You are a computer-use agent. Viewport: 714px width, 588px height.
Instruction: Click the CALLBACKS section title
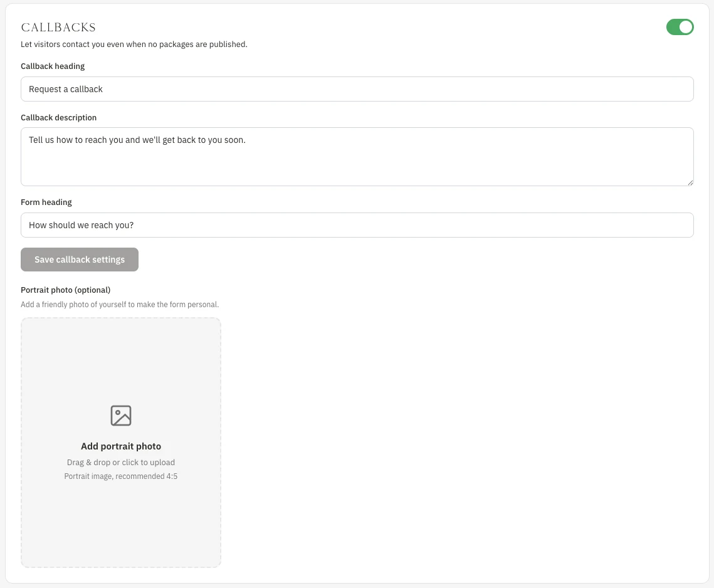pos(58,28)
